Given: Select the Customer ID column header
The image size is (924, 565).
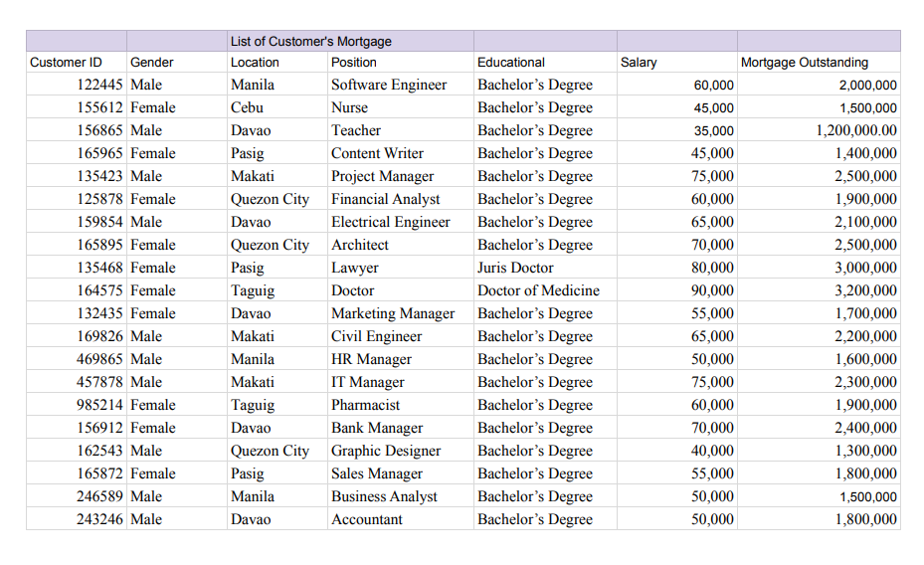Looking at the screenshot, I should [x=66, y=62].
